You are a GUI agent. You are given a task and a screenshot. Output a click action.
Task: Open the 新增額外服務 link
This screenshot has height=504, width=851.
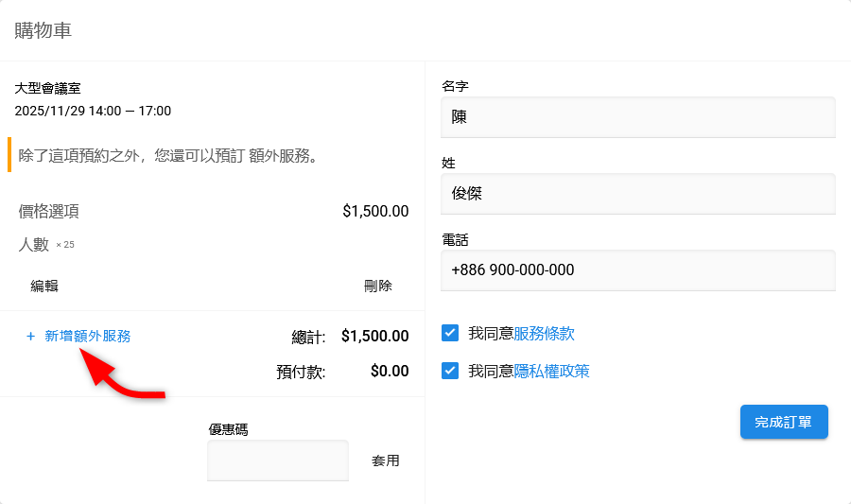pyautogui.click(x=88, y=336)
